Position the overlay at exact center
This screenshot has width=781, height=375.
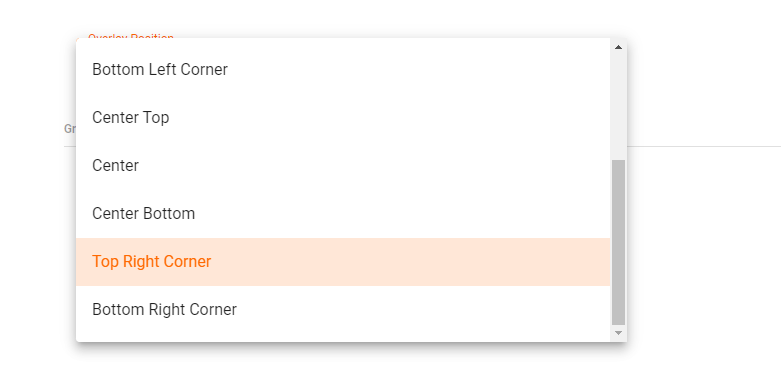pos(343,166)
